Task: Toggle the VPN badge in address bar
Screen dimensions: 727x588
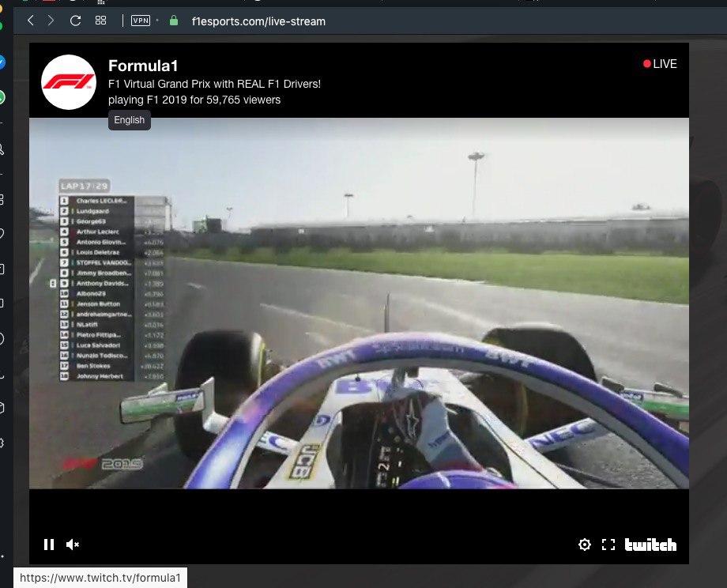Action: point(141,21)
